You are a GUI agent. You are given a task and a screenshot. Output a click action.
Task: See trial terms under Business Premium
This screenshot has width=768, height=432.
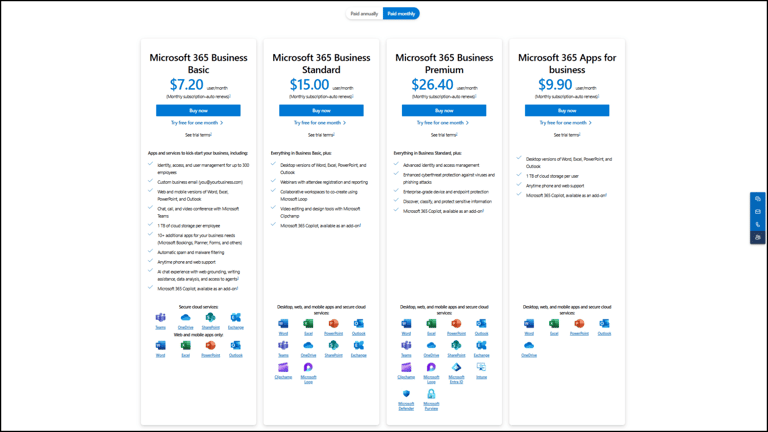click(444, 135)
